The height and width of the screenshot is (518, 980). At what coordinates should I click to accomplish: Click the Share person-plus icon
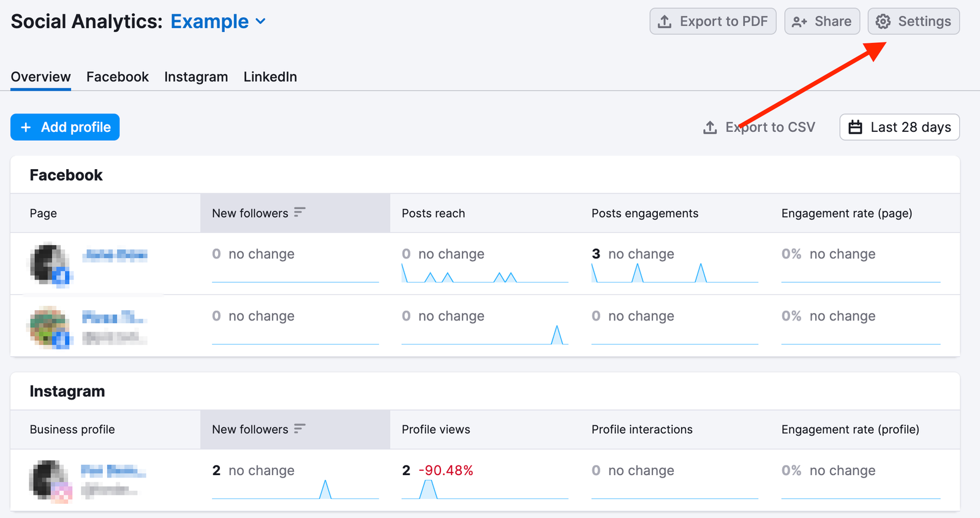click(x=799, y=22)
